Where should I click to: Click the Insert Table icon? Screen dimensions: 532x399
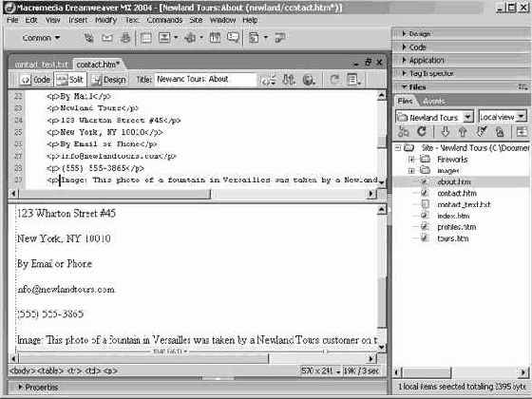146,38
